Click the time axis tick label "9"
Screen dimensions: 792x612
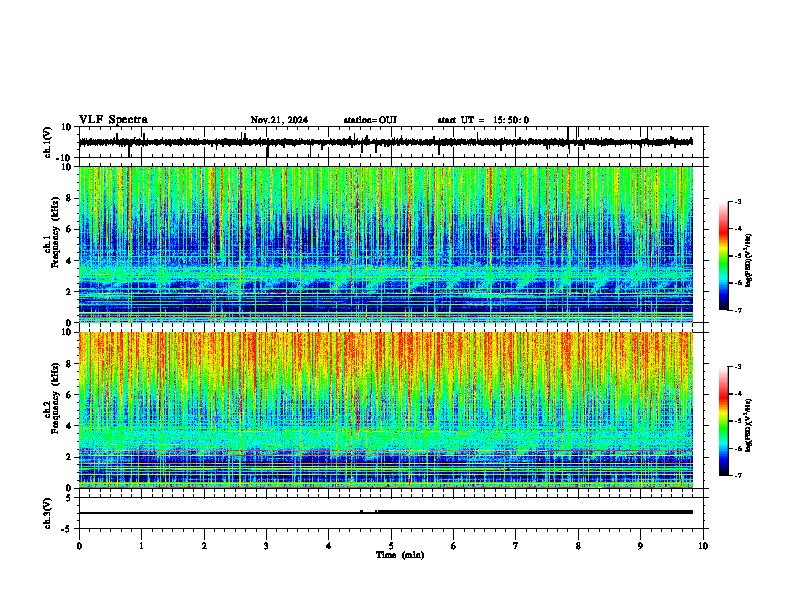(640, 546)
